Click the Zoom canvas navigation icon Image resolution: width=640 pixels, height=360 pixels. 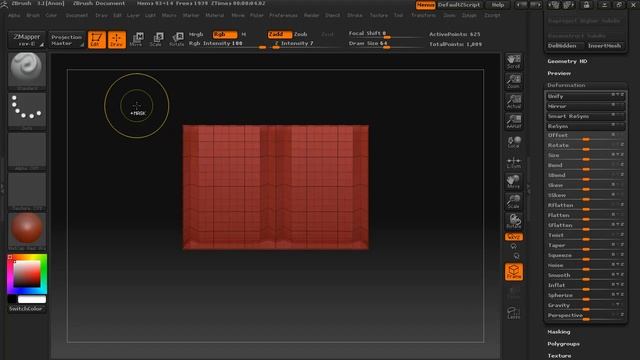pos(513,81)
